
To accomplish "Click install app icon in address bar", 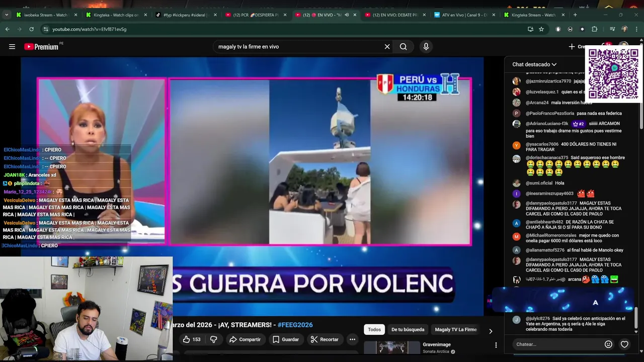I will [x=530, y=29].
